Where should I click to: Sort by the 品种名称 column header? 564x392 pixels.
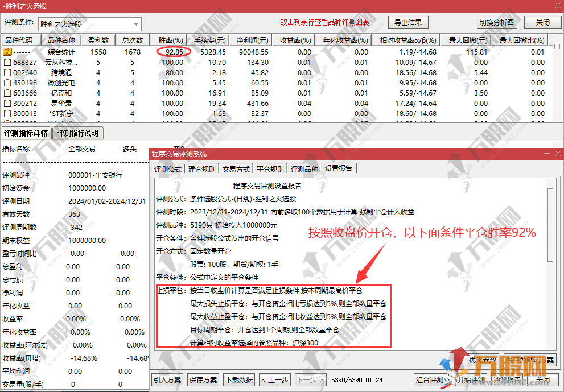[61, 40]
